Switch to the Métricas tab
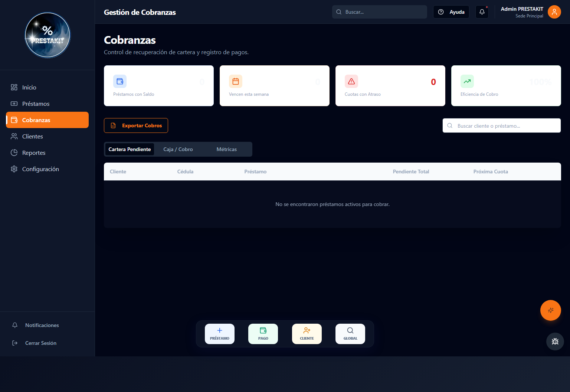The image size is (570, 392). click(227, 149)
